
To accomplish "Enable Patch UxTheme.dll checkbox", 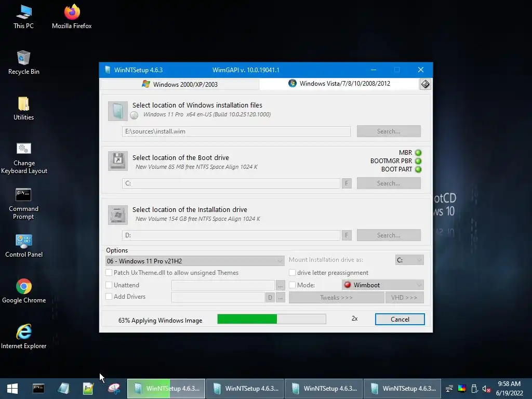I will (109, 272).
